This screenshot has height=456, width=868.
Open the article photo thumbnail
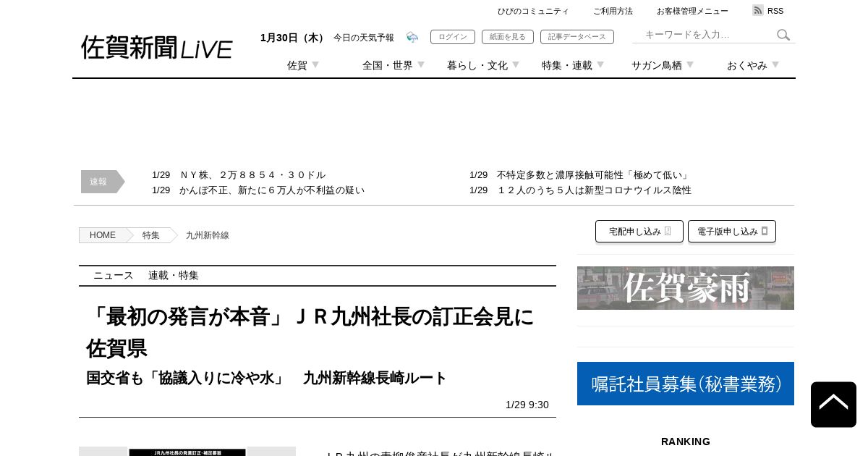[187, 451]
